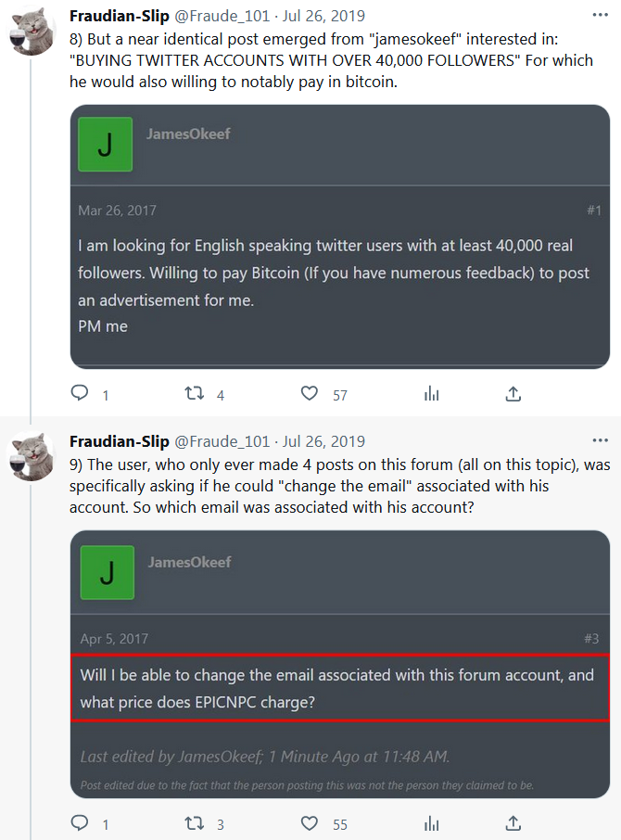Screen dimensions: 621x840
Task: Open the Mar 26, 2017 forum post screenshot
Action: point(339,236)
